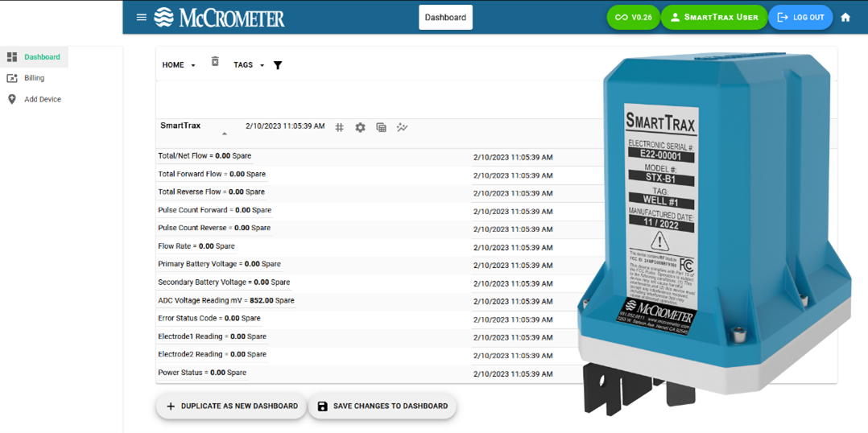Select Add Device in the sidebar
This screenshot has height=433, width=868.
[42, 99]
